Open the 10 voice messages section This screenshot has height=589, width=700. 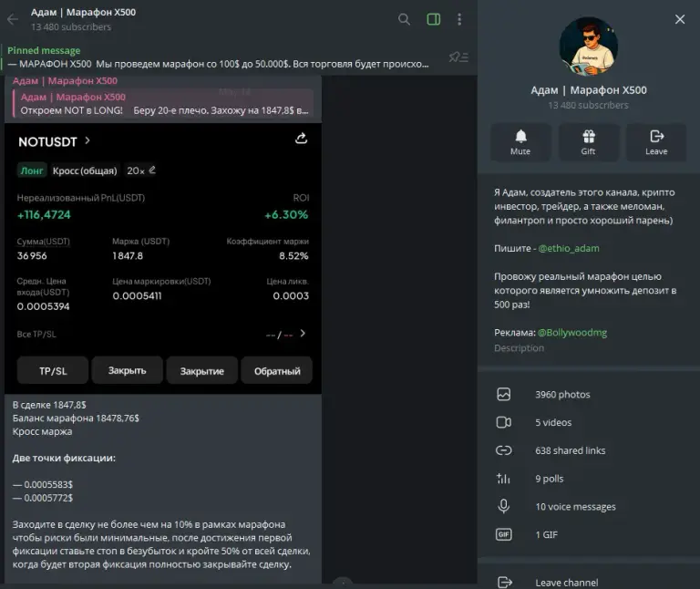coord(589,507)
